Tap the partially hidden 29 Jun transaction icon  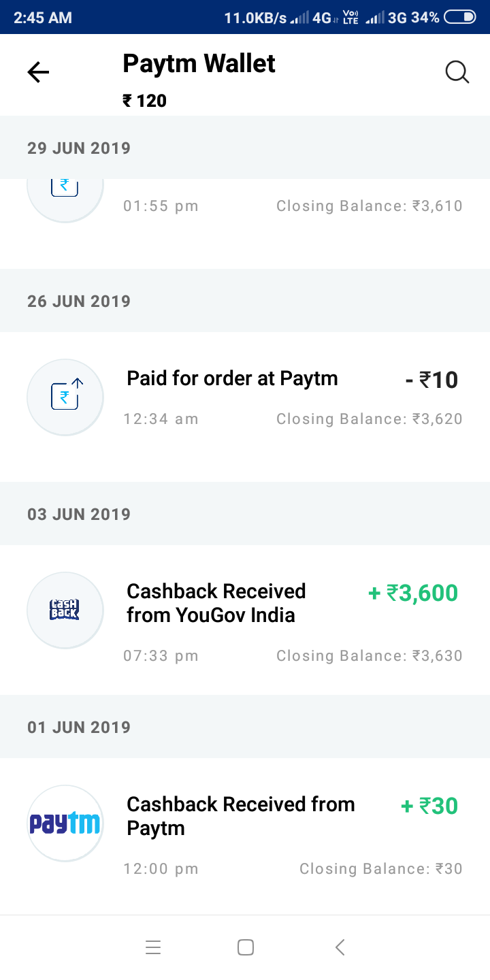[65, 193]
